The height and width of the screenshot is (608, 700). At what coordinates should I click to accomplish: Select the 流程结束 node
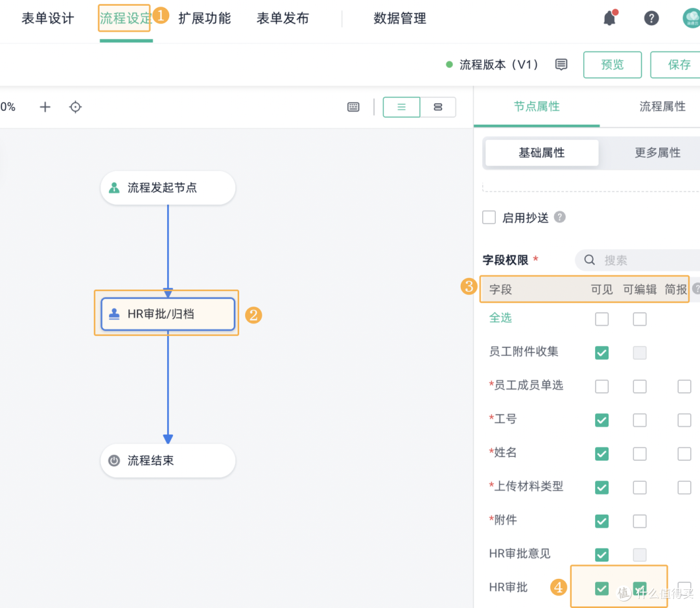(168, 461)
